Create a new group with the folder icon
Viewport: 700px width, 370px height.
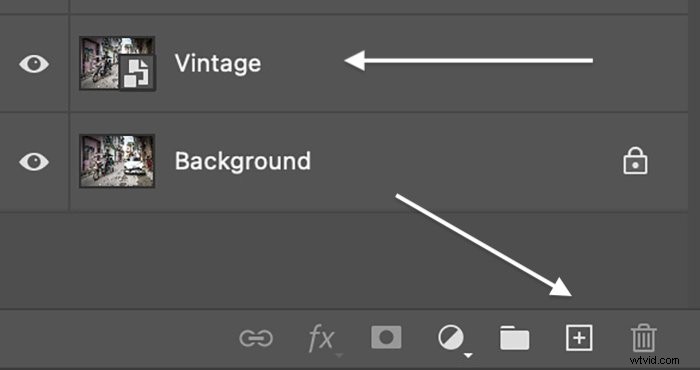[515, 338]
